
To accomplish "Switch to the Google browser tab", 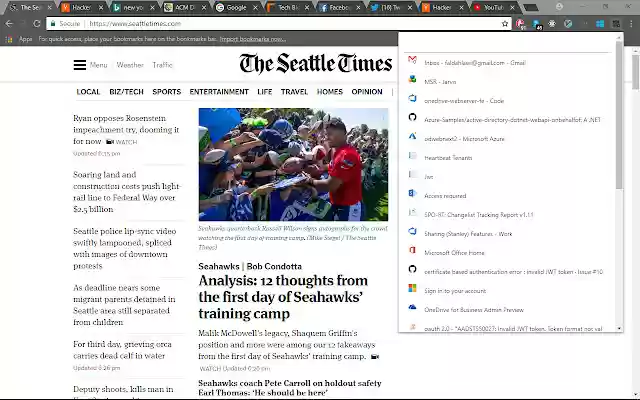I will 236,7.
